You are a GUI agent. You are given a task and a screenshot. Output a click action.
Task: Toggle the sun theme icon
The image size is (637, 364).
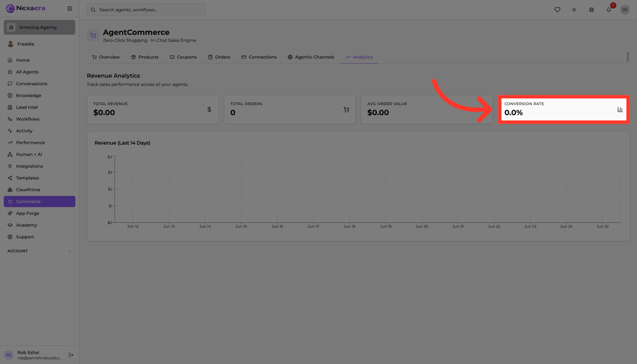574,10
